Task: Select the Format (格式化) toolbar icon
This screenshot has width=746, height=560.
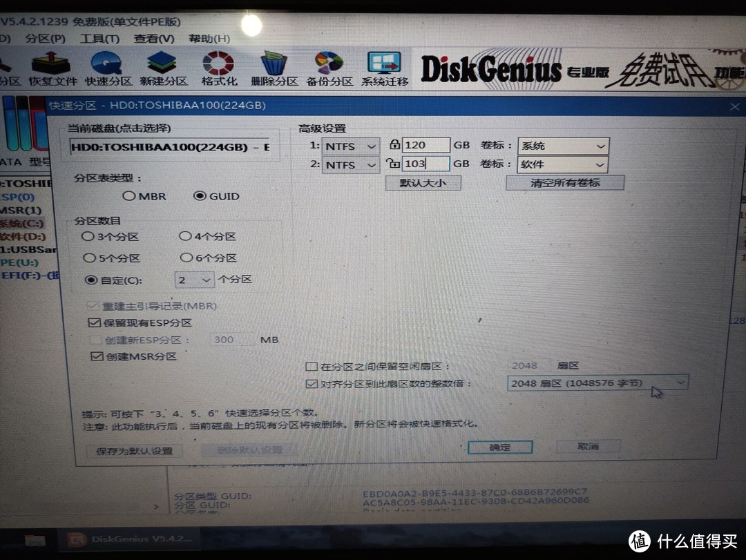Action: pos(219,69)
